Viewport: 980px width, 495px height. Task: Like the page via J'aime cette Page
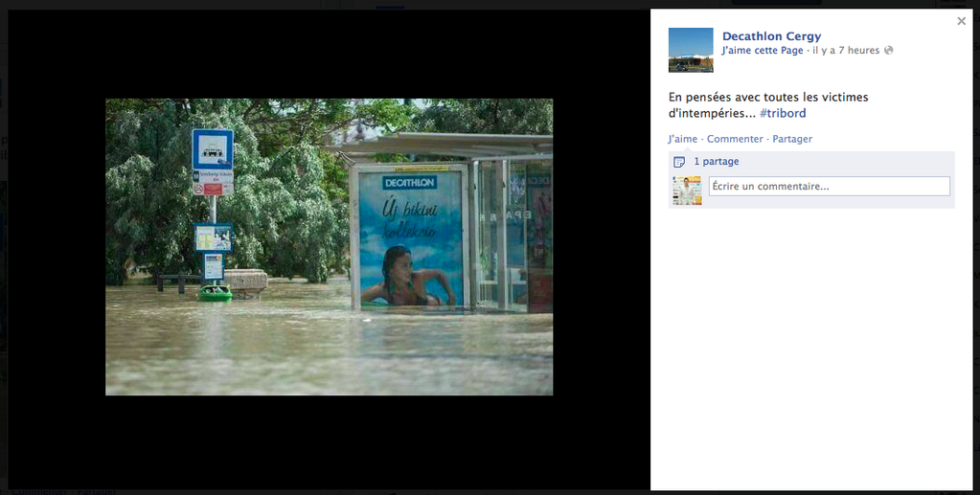click(763, 51)
